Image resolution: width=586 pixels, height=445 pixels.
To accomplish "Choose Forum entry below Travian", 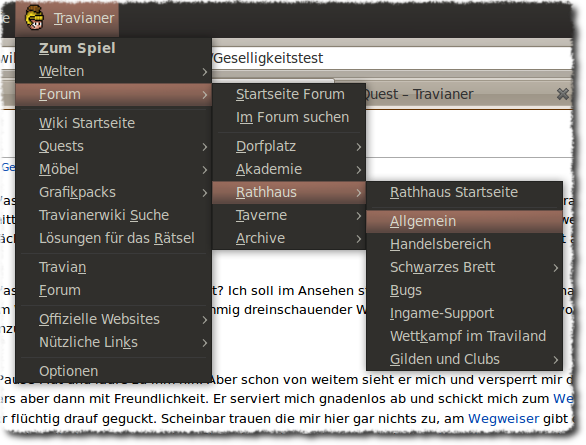I will pos(114,291).
